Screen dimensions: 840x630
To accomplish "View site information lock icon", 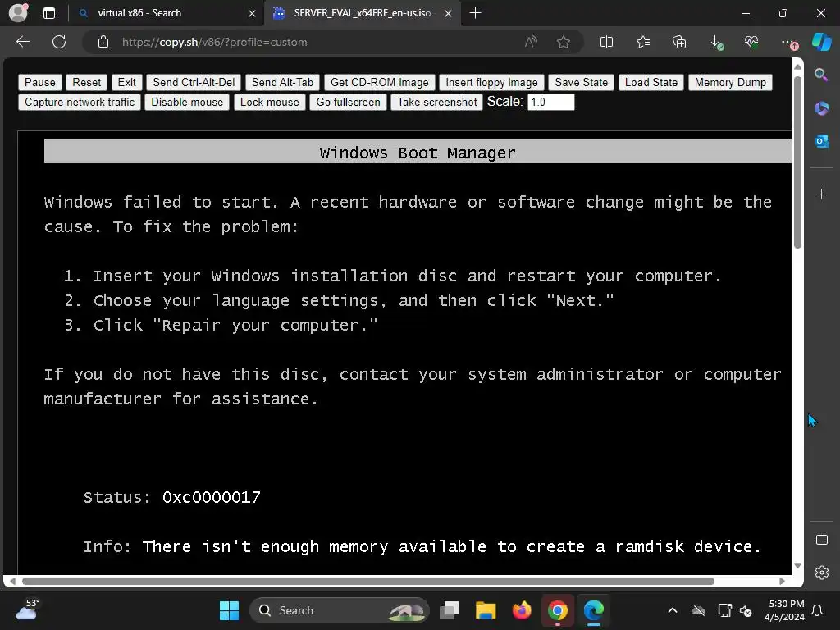I will click(103, 42).
